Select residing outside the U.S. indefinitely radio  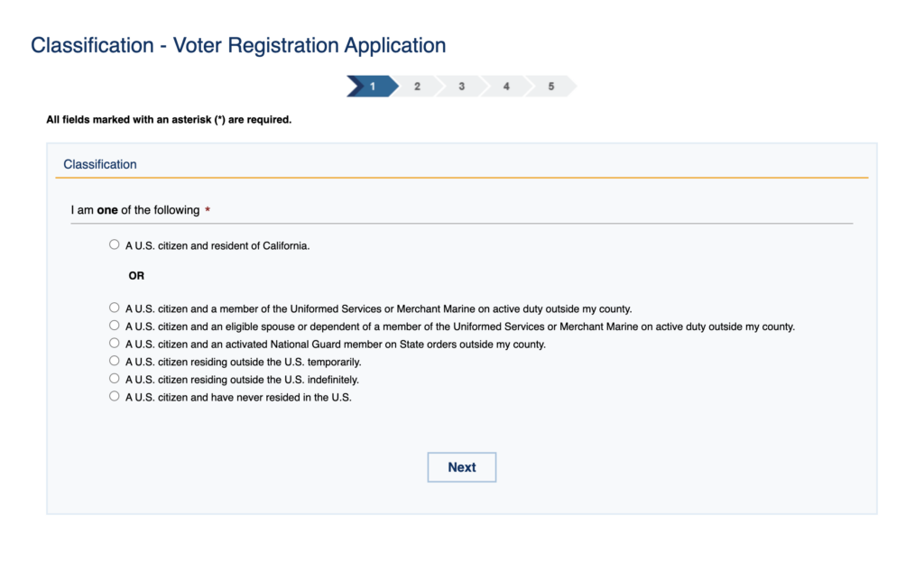pos(115,378)
